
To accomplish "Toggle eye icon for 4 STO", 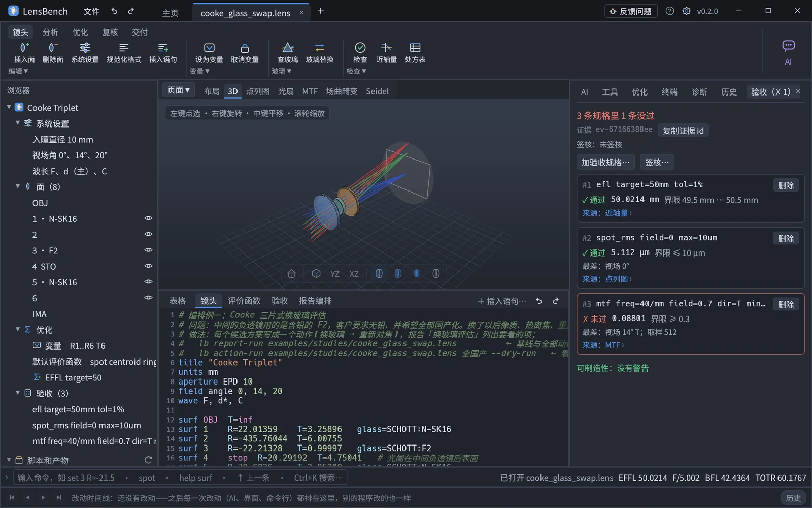I will [148, 266].
